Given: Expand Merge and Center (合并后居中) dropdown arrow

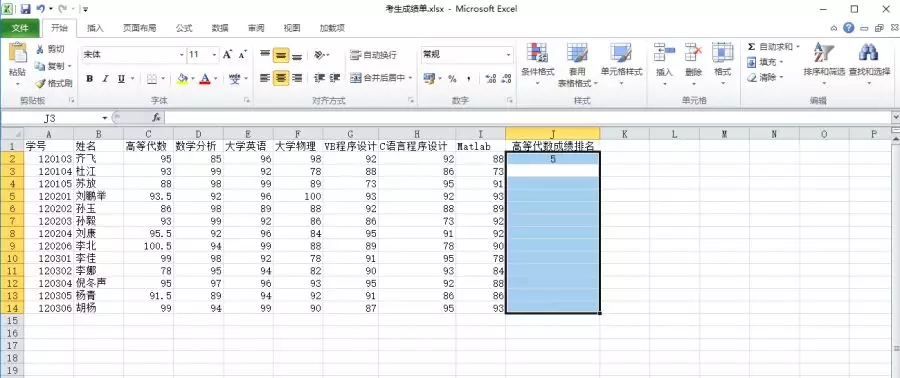Looking at the screenshot, I should [411, 78].
